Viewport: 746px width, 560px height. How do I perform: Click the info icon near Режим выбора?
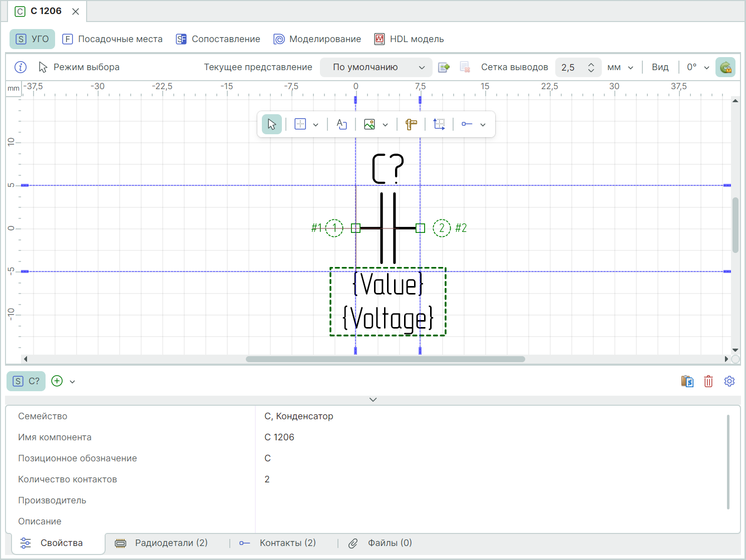pyautogui.click(x=21, y=67)
